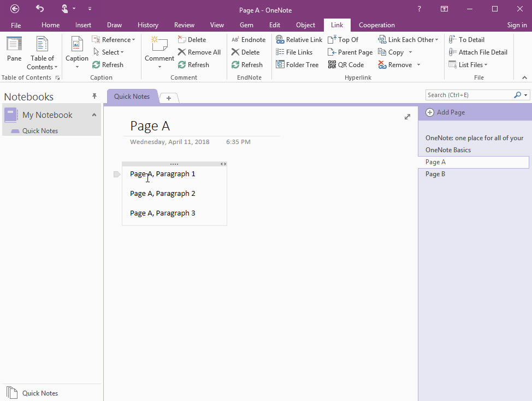Click the Attach File Detail tool
This screenshot has width=532, height=401.
coord(478,52)
